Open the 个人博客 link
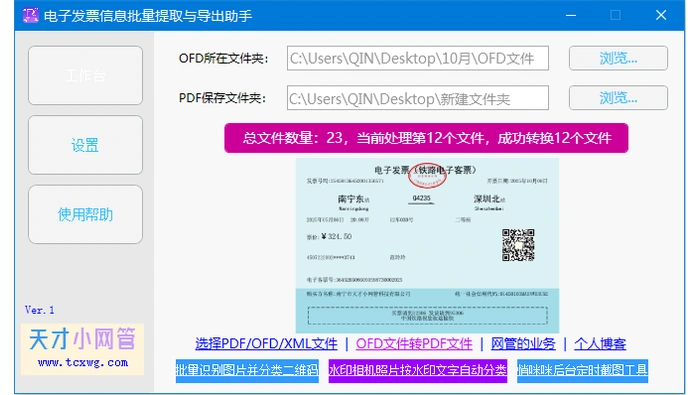 point(600,344)
